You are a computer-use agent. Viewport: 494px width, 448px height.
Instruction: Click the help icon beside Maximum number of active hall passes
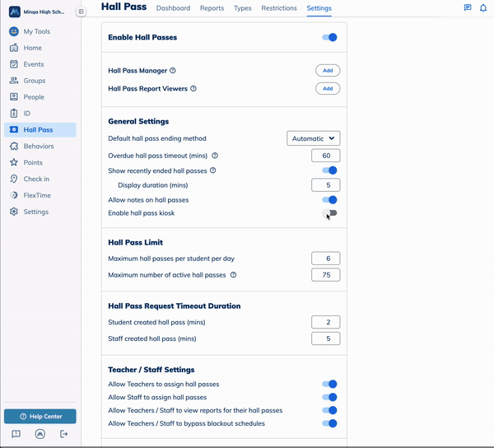pos(234,274)
